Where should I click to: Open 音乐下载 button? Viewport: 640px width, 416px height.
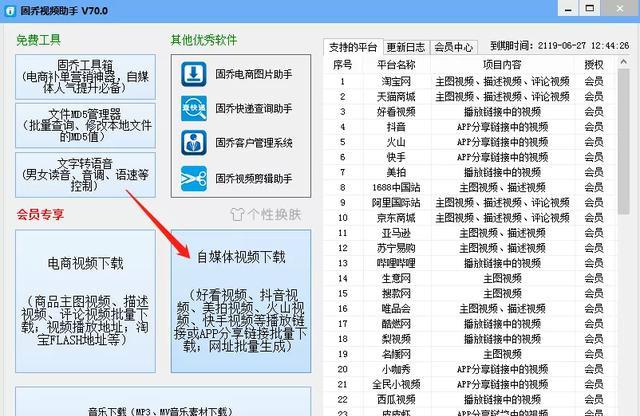[x=163, y=402]
